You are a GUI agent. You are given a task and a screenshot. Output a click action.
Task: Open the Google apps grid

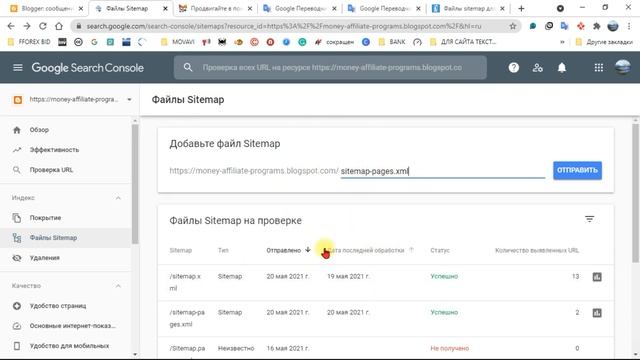598,68
